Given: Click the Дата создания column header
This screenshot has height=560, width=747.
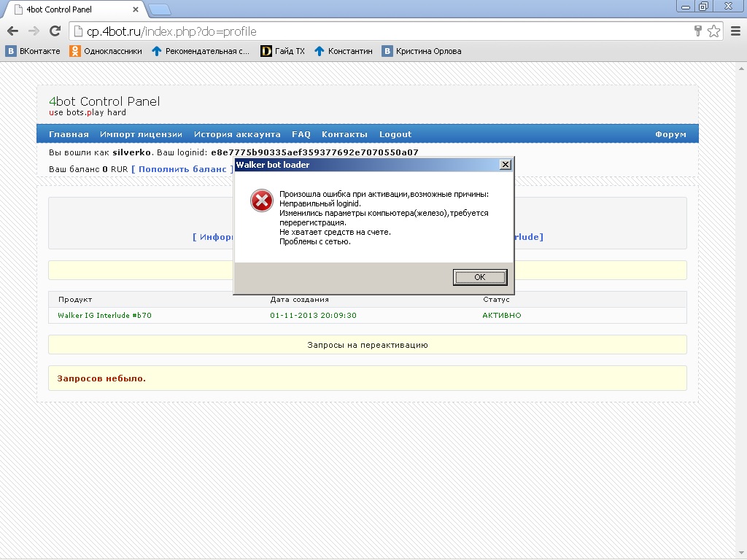Looking at the screenshot, I should point(299,300).
